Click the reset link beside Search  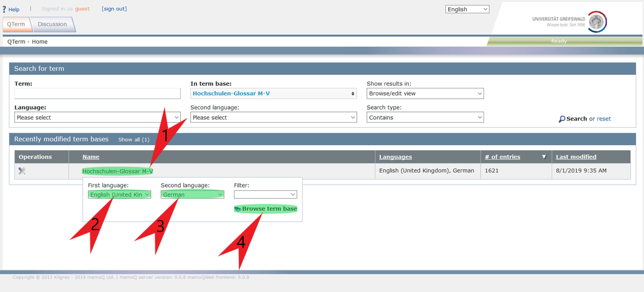tap(604, 119)
